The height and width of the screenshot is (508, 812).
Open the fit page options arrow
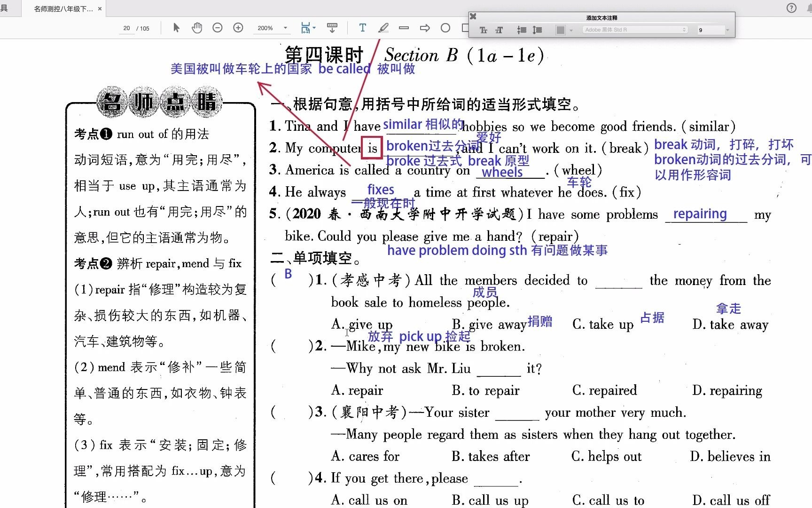coord(314,28)
